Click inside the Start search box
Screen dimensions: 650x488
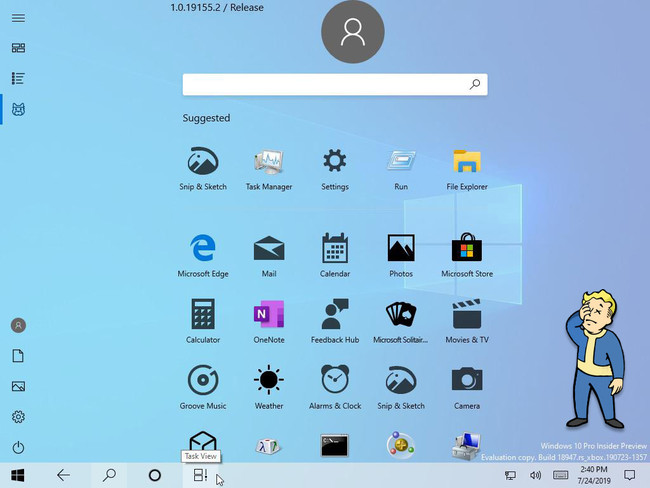[335, 85]
